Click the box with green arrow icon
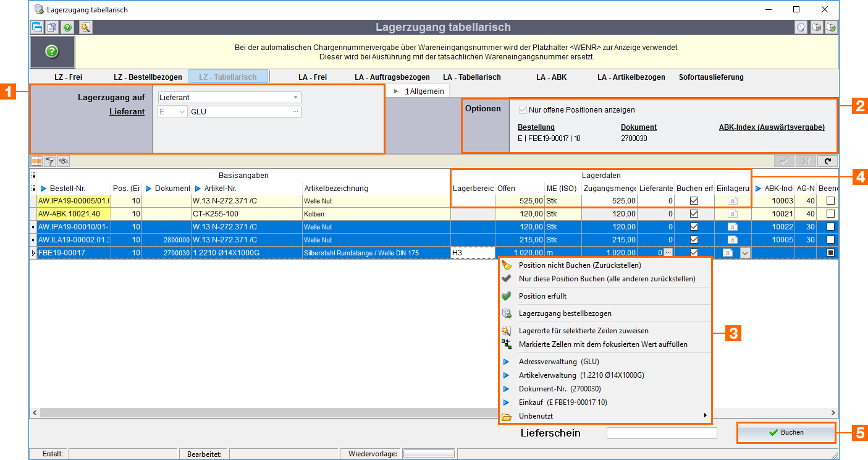Viewport: 868px width, 460px height. (832, 27)
